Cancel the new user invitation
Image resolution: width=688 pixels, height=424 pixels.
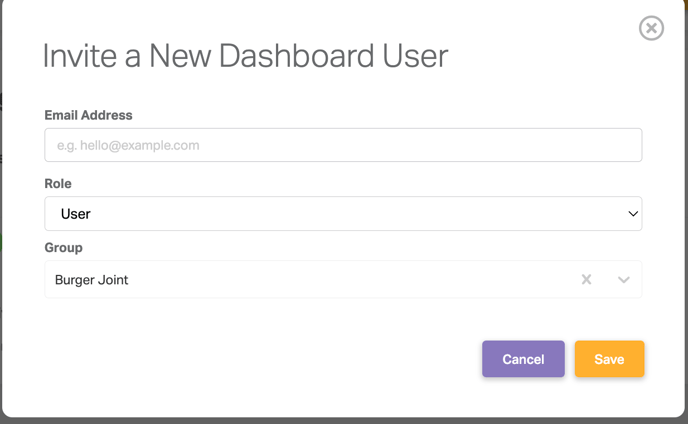pos(523,359)
